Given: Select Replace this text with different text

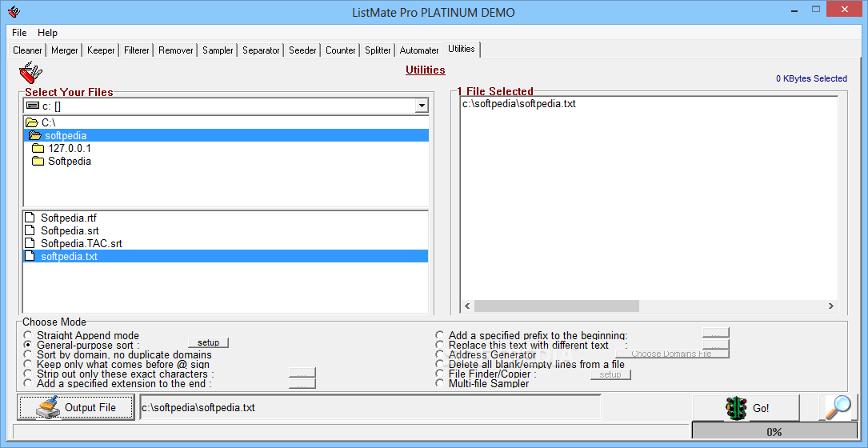Looking at the screenshot, I should point(439,345).
